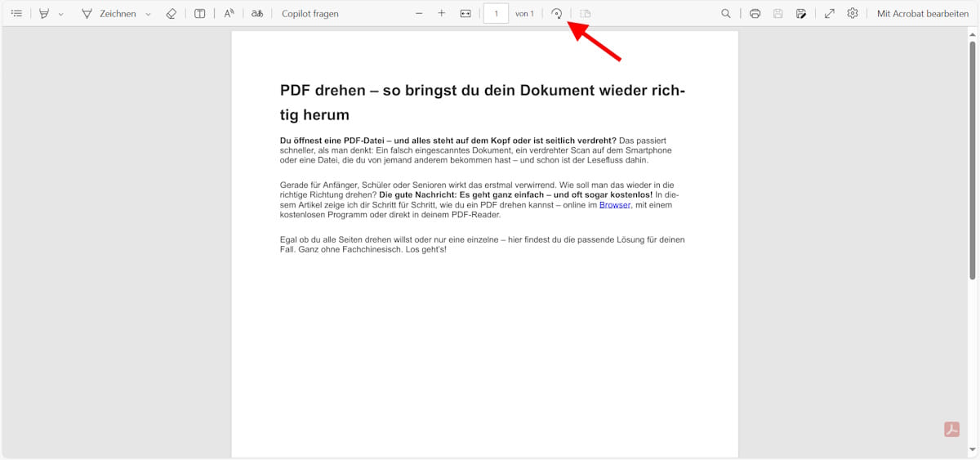Zoom in with the plus button
The image size is (980, 460).
point(442,14)
